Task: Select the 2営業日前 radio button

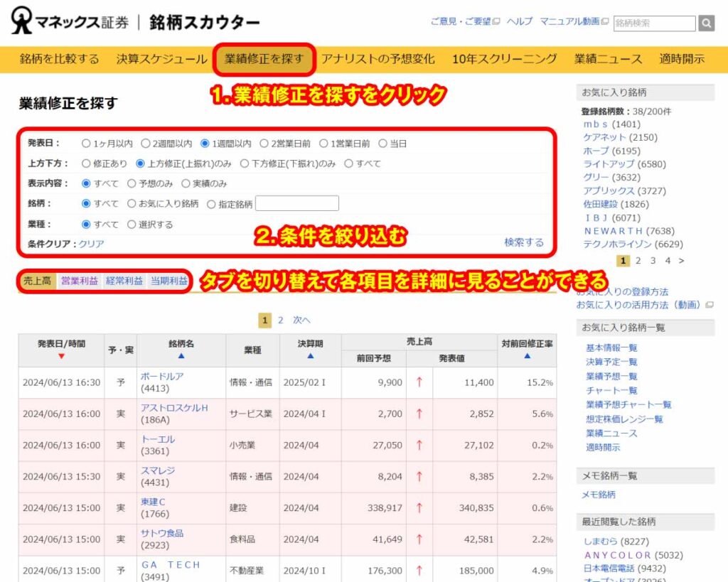Action: coord(264,144)
